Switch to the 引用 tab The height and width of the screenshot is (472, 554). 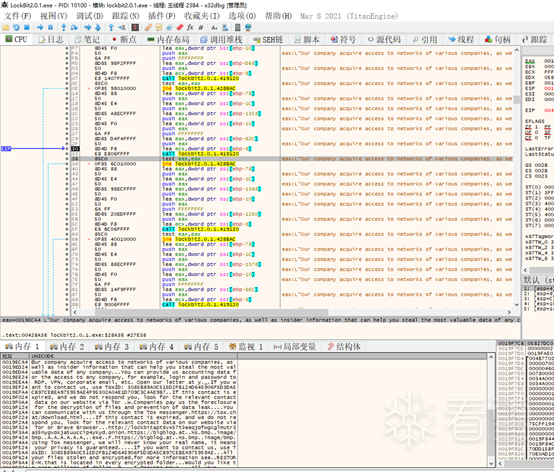(425, 40)
